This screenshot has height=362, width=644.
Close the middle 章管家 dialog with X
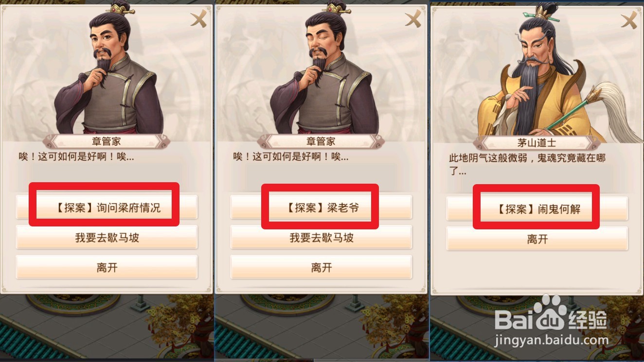pyautogui.click(x=413, y=19)
